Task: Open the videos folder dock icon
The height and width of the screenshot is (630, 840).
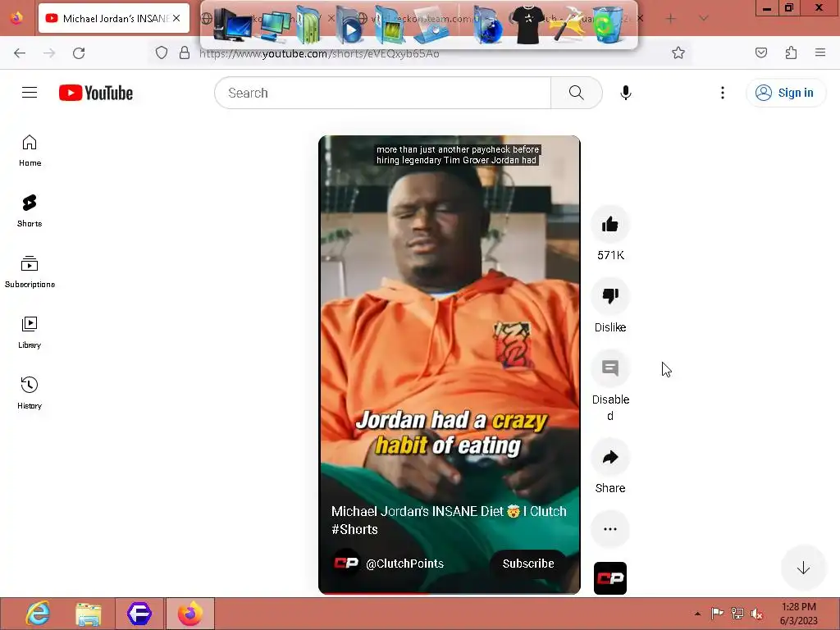Action: 349,25
